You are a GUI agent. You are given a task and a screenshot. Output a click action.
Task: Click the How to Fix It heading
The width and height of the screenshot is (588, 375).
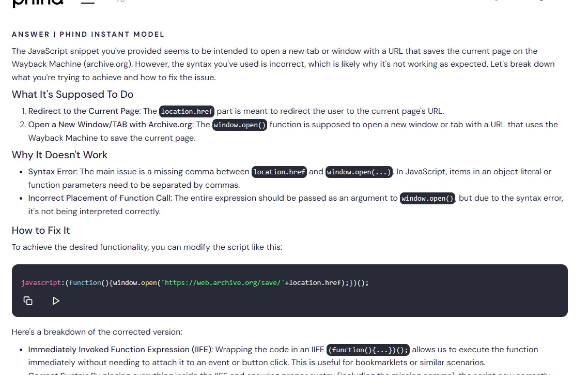pos(40,230)
